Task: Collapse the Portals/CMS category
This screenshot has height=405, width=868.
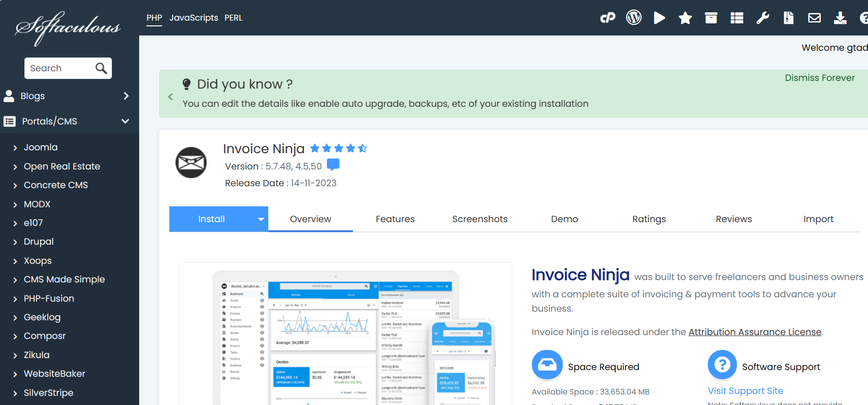Action: [125, 122]
